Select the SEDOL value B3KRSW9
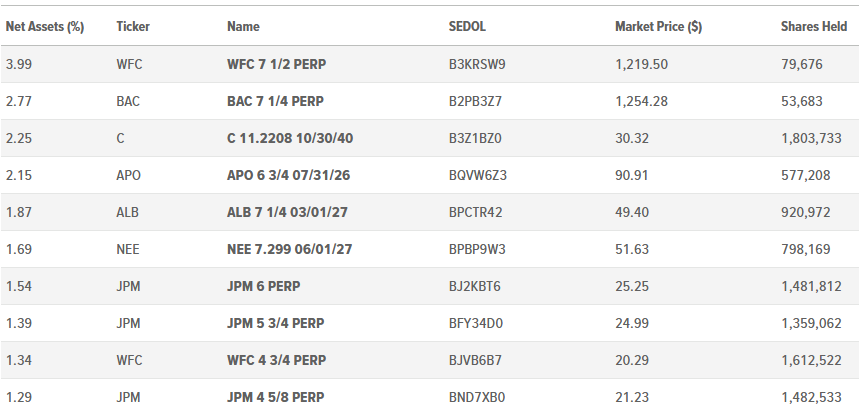 pyautogui.click(x=477, y=65)
